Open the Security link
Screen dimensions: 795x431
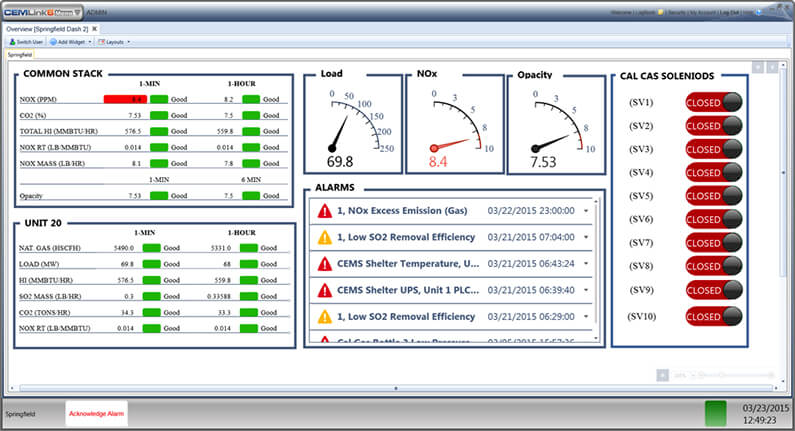677,12
